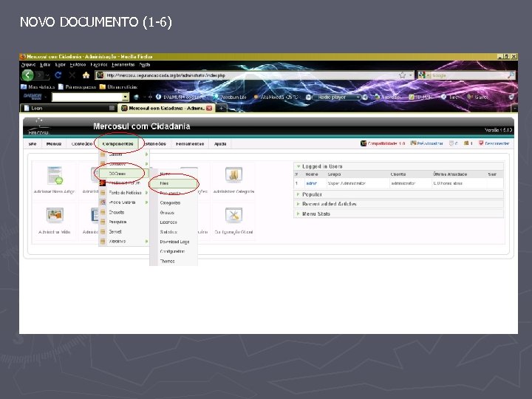Screen dimensions: 532x399
Task: Open the dropdown arrow beside the bookmark star
Action: coord(411,75)
